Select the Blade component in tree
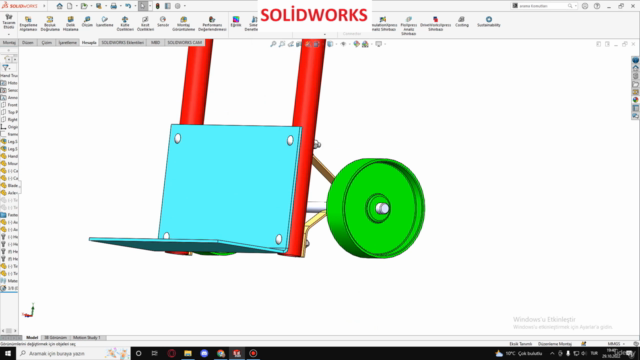640x360 pixels. tap(9, 186)
